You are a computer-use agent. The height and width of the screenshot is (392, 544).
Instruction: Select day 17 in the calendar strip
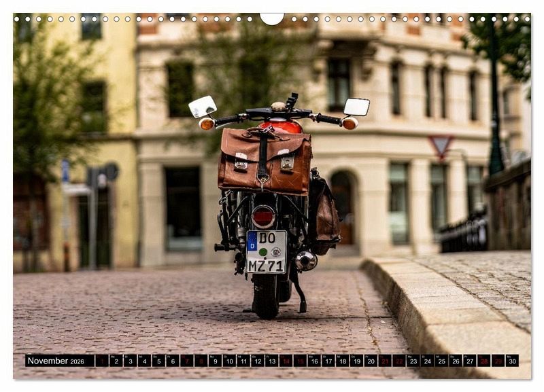click(x=328, y=361)
